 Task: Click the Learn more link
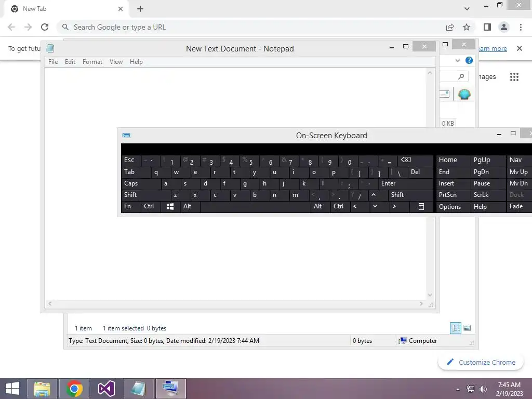point(493,48)
